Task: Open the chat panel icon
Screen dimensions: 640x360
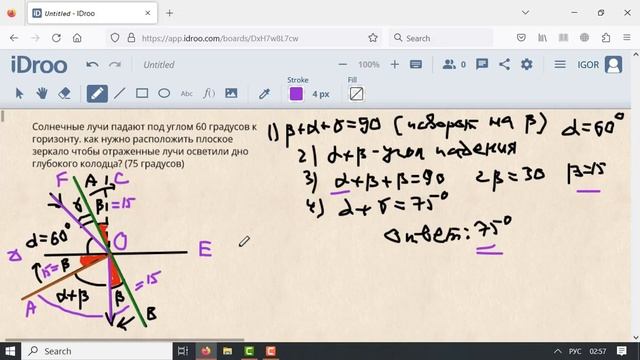Action: [482, 64]
